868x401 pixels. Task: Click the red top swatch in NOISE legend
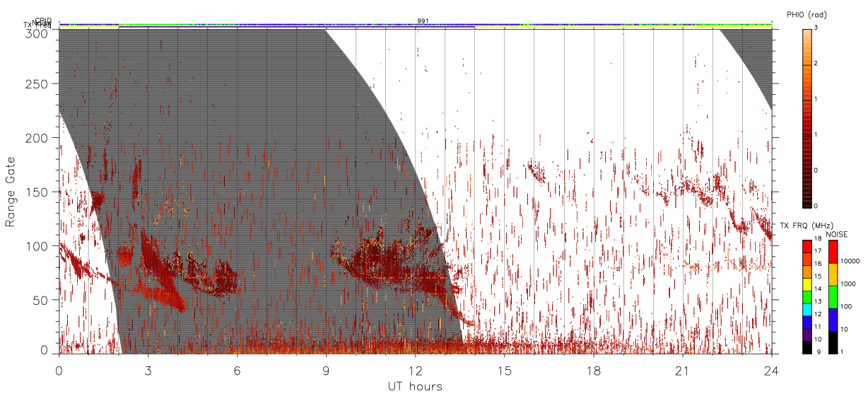tap(833, 252)
